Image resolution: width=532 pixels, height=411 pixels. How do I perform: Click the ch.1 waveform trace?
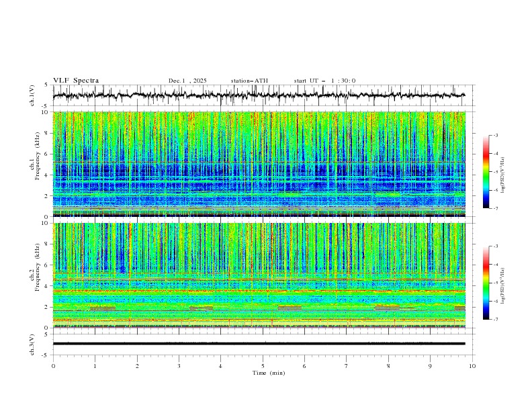coord(259,95)
